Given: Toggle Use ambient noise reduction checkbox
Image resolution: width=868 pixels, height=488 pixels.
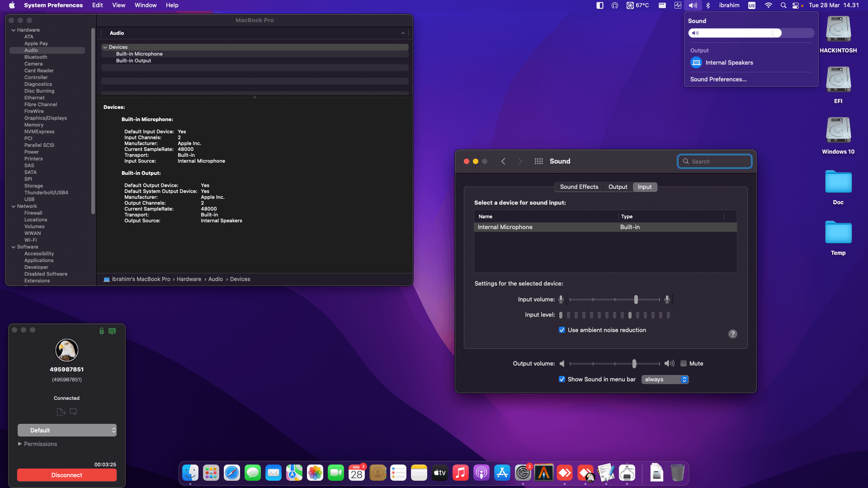Looking at the screenshot, I should click(562, 330).
